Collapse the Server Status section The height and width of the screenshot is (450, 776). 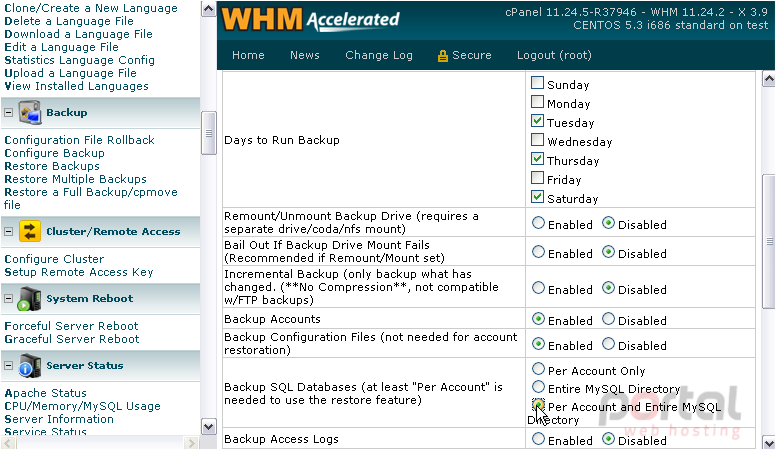[8, 366]
